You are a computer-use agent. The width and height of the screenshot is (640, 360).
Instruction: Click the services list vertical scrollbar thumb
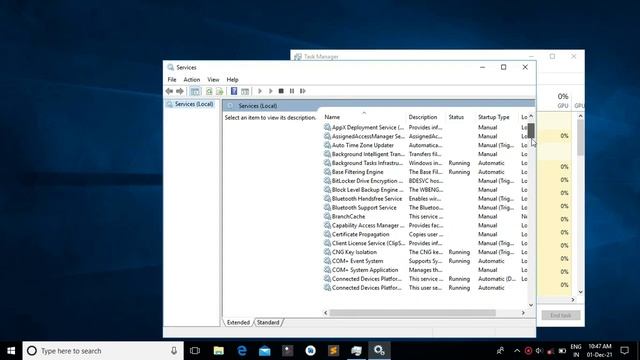point(531,131)
